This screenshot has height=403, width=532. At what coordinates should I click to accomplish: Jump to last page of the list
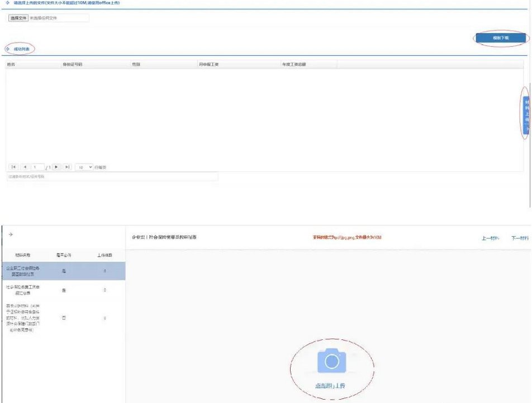[68, 167]
